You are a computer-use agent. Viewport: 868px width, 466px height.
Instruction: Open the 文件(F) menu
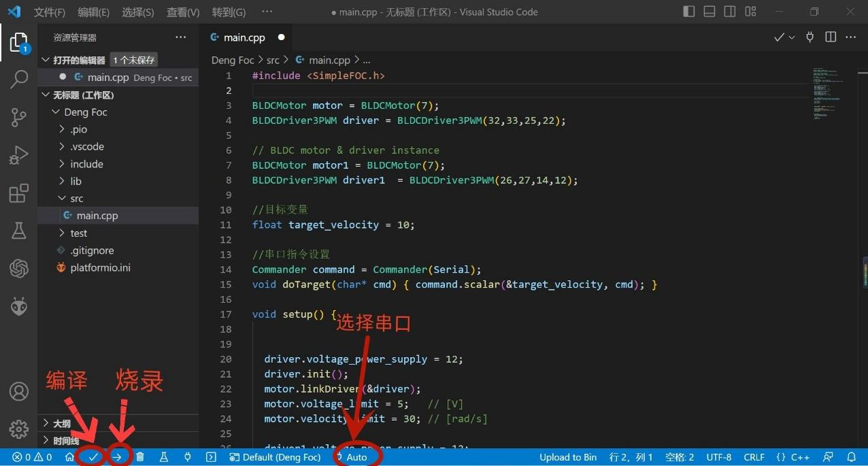click(50, 12)
